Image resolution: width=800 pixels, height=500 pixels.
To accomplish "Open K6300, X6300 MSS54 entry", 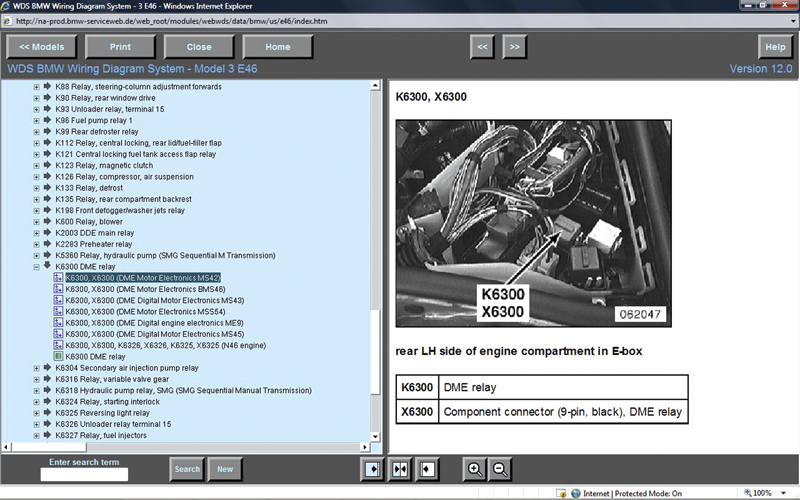I will pyautogui.click(x=145, y=312).
